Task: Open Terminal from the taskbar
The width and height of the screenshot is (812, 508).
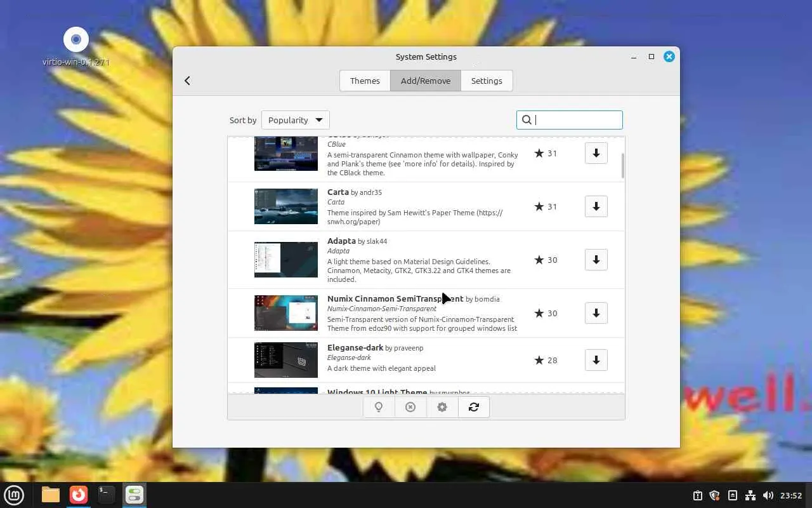Action: tap(107, 495)
